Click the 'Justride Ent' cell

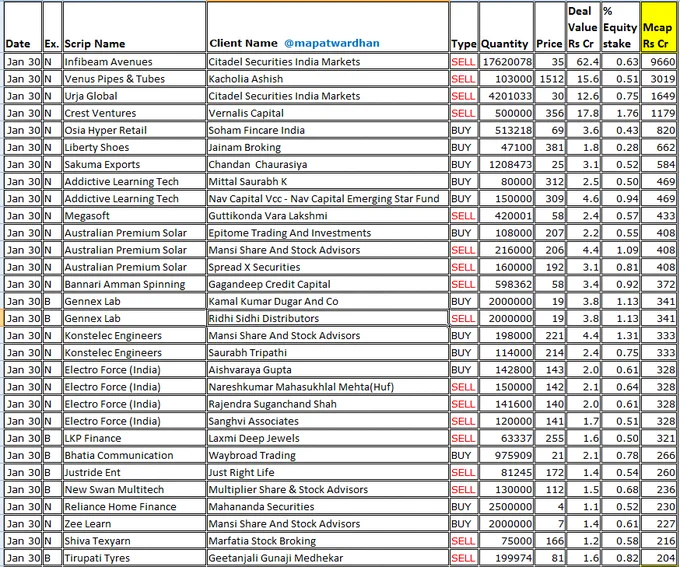tap(134, 472)
